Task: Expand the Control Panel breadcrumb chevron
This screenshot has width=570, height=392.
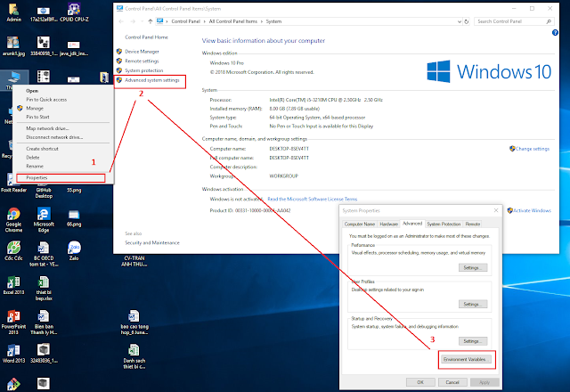Action: [x=204, y=21]
